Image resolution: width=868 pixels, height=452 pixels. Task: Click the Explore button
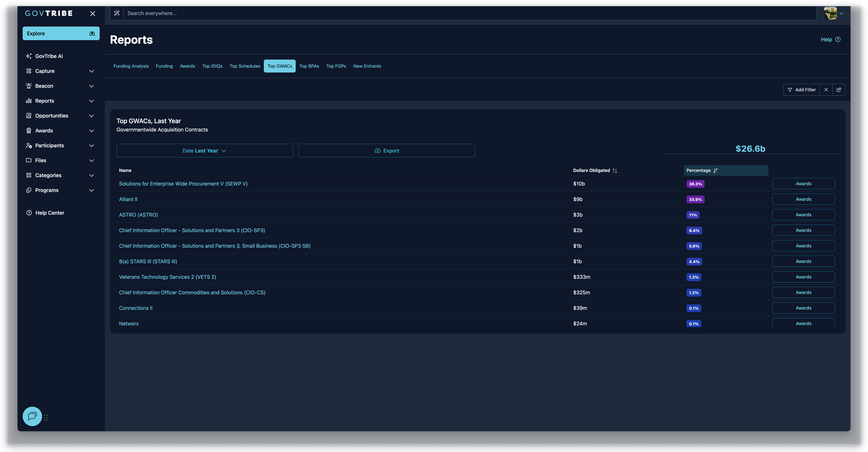[61, 33]
